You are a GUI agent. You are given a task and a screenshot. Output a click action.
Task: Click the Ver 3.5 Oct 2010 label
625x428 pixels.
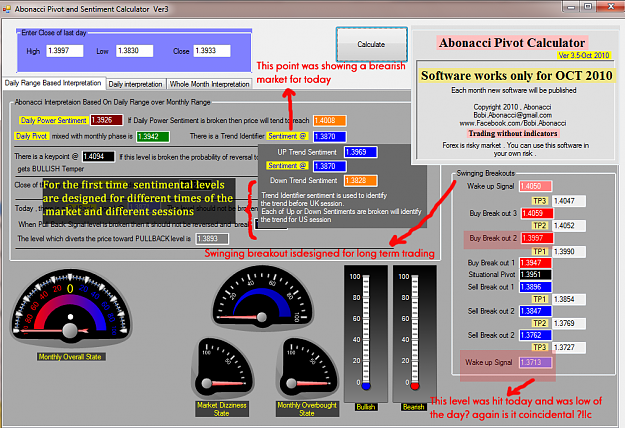(x=584, y=55)
